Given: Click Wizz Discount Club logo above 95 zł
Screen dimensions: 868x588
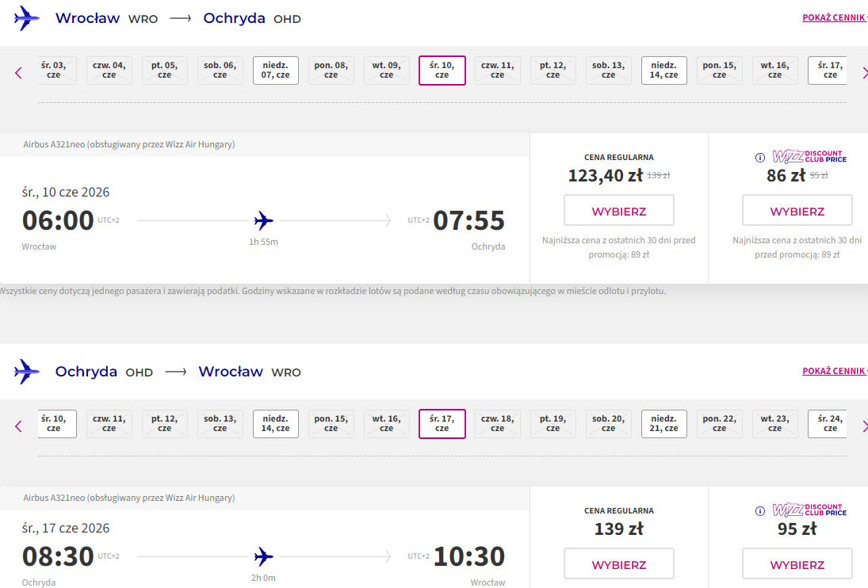Looking at the screenshot, I should 809,510.
